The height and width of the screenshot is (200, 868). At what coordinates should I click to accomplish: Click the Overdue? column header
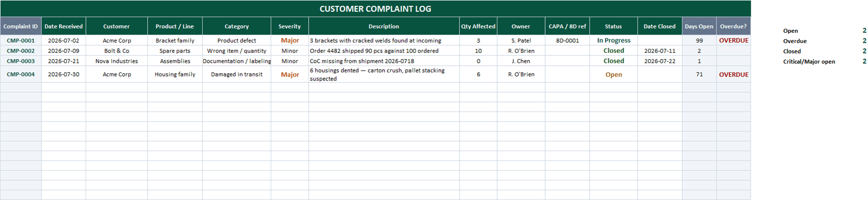[733, 26]
